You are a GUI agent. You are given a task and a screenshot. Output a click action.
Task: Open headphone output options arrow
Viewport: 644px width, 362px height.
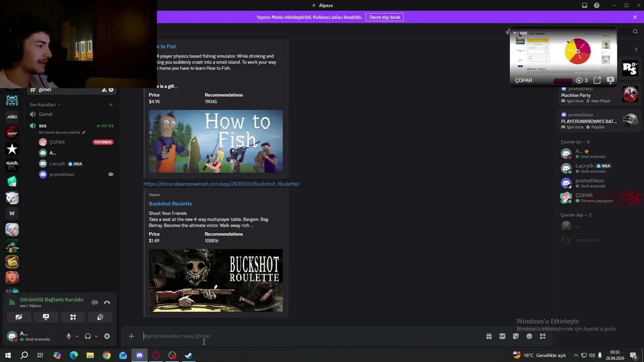pos(96,336)
